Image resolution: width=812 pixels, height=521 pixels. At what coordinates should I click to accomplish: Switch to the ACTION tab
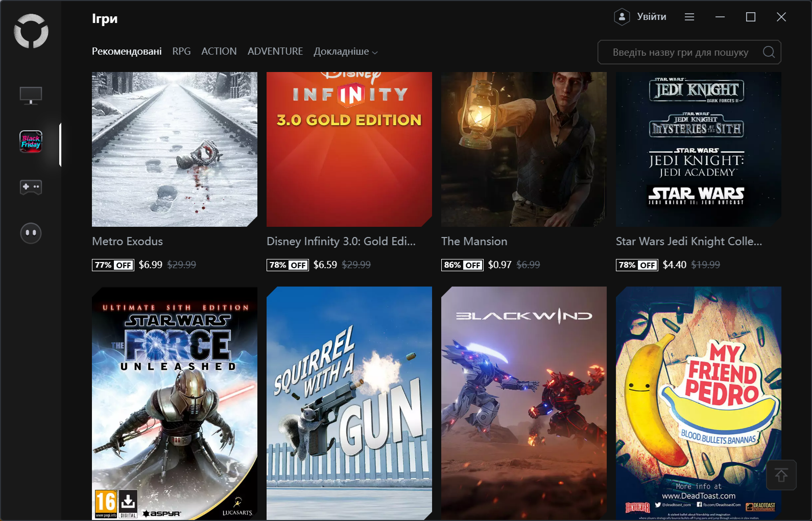219,52
